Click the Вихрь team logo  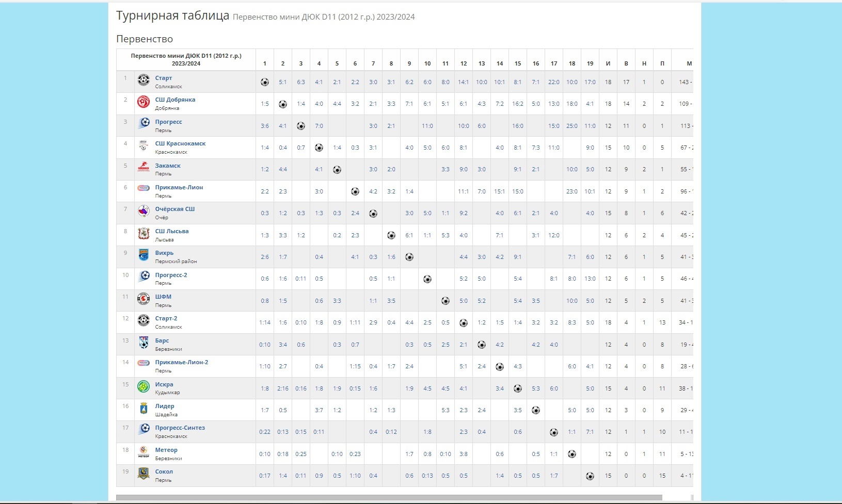click(144, 255)
